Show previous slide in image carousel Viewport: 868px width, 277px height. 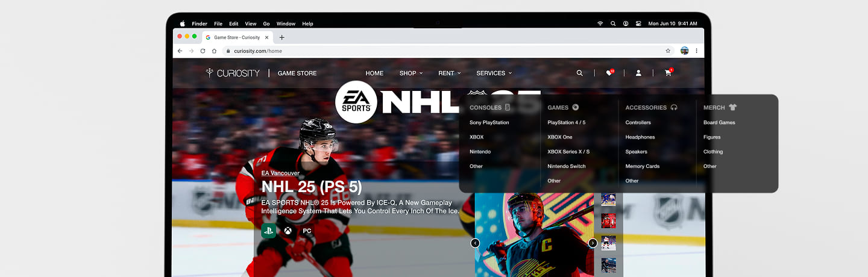pyautogui.click(x=475, y=243)
